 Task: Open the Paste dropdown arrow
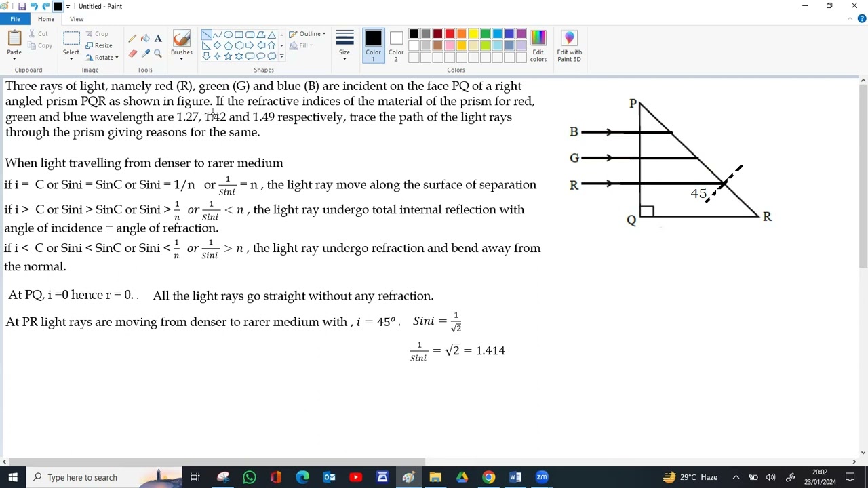(x=14, y=59)
